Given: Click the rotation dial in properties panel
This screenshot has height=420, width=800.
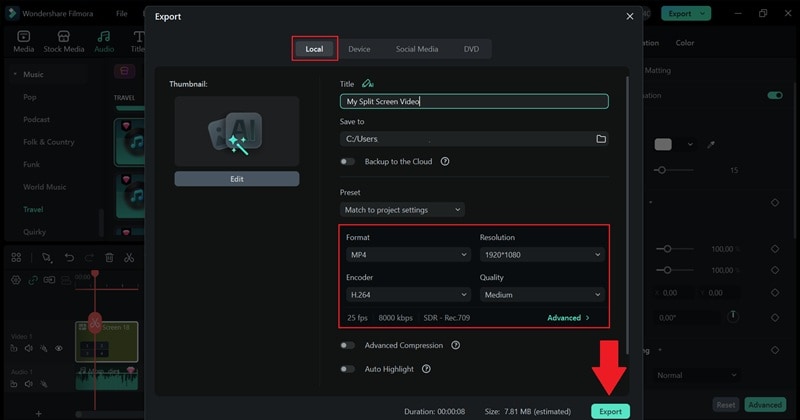Looking at the screenshot, I should 733,317.
